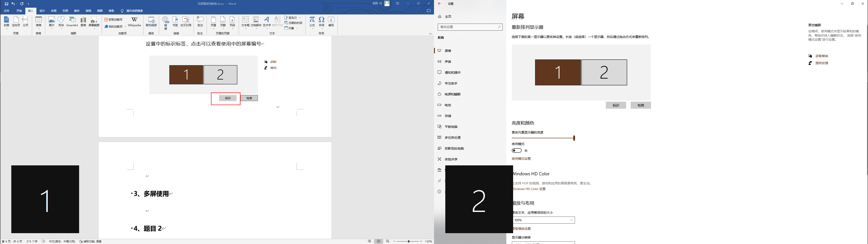Image resolution: width=868 pixels, height=244 pixels.
Task: Click the back arrow in the Settings window
Action: [x=439, y=4]
